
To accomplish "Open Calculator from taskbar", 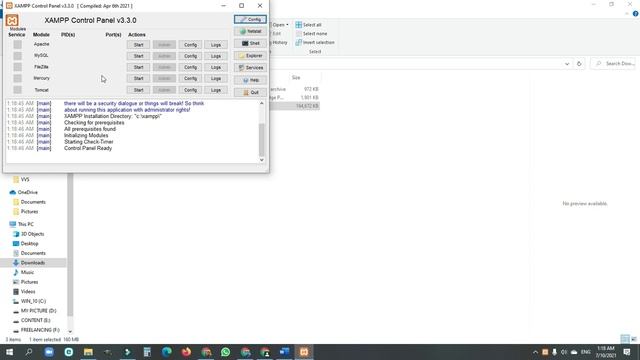I will [147, 352].
